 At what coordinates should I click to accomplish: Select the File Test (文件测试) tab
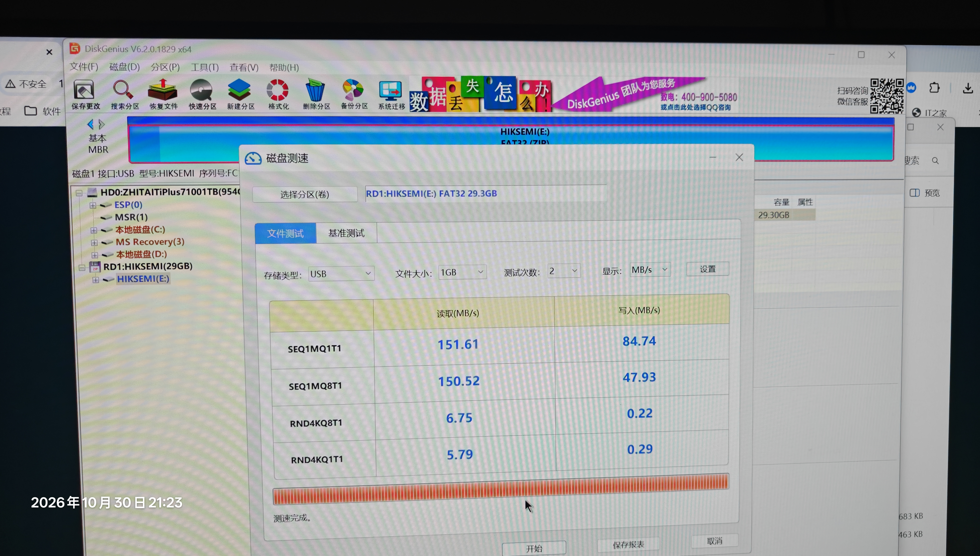pos(285,233)
